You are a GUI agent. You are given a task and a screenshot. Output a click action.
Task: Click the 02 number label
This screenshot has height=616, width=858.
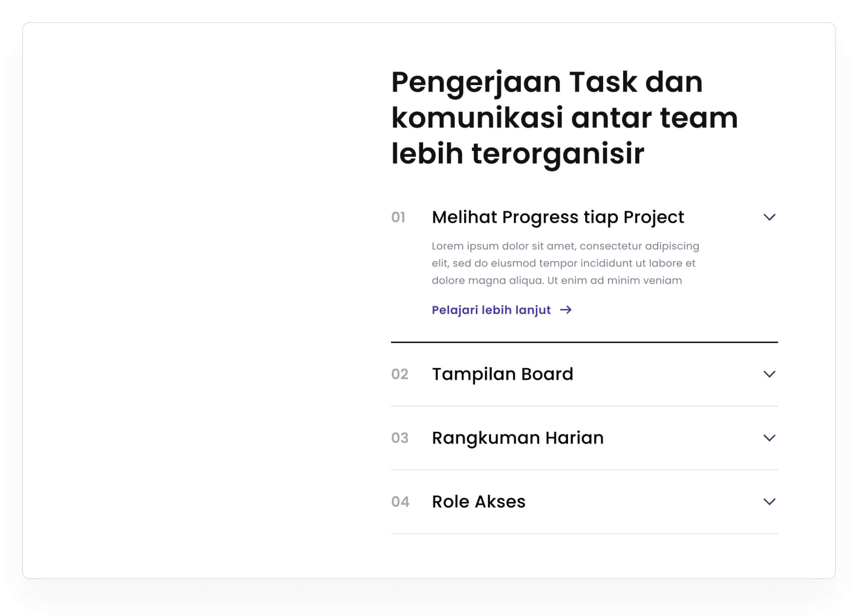point(399,374)
